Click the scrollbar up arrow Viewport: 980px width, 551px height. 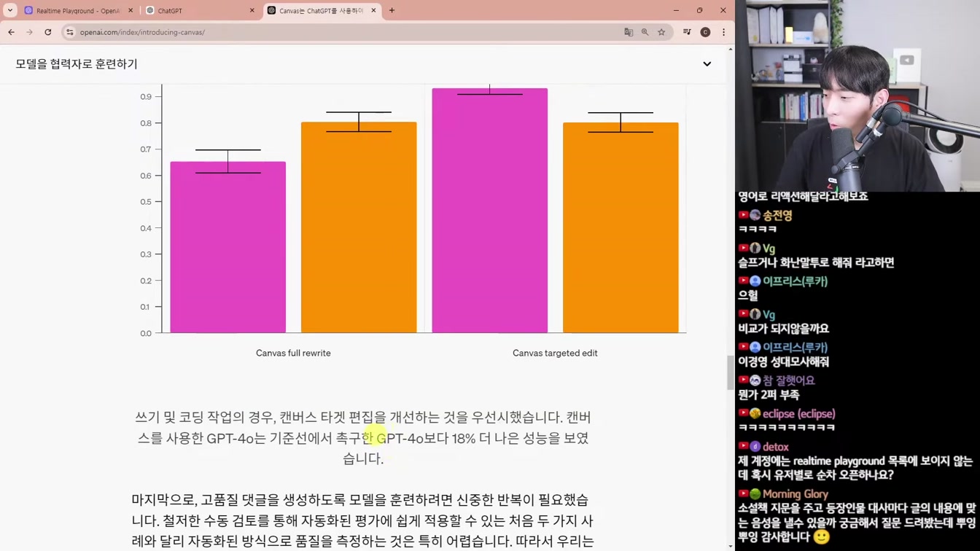tap(731, 50)
